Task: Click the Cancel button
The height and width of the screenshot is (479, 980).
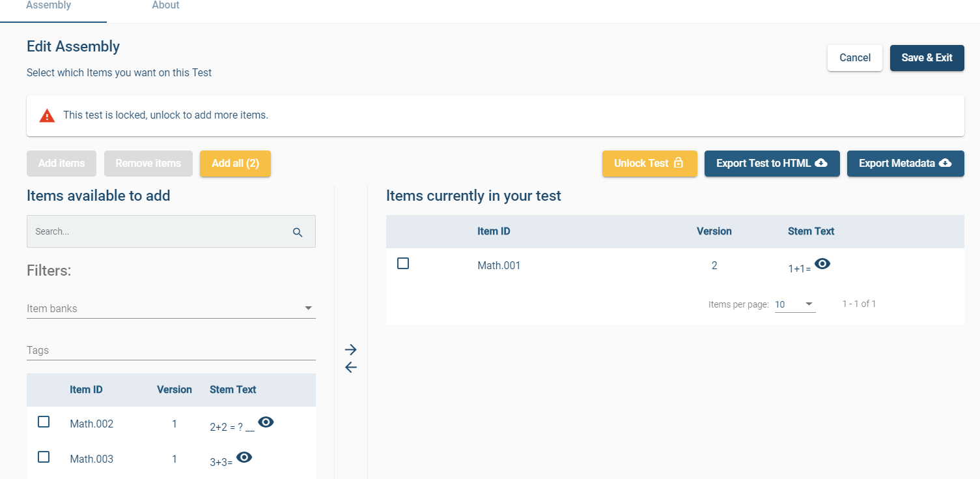Action: (x=854, y=58)
